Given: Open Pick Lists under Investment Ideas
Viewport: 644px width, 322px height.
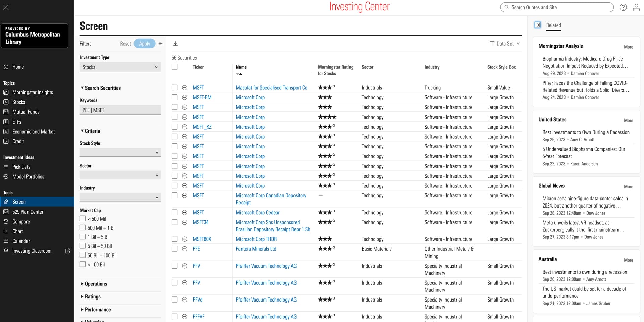Looking at the screenshot, I should click(21, 167).
